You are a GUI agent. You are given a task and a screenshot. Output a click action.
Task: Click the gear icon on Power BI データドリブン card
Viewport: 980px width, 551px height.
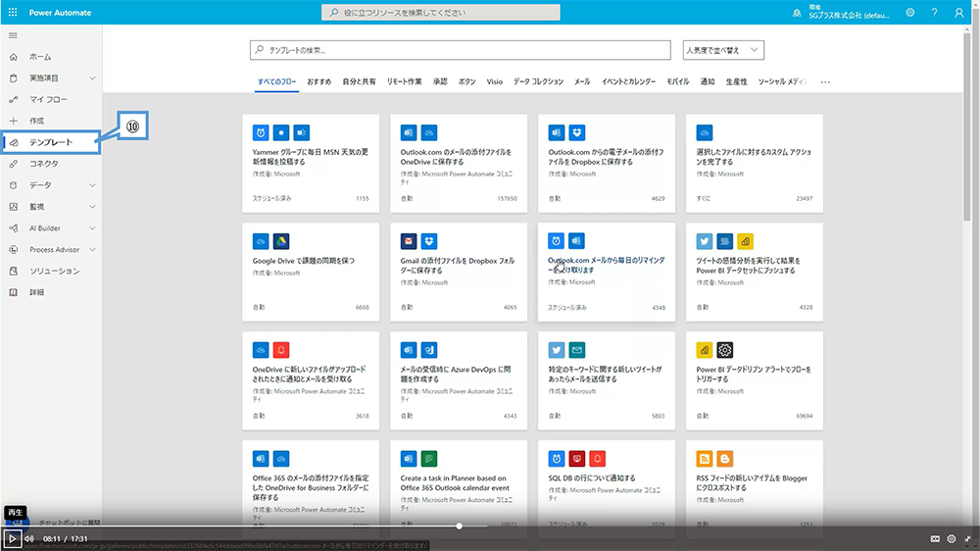click(725, 350)
